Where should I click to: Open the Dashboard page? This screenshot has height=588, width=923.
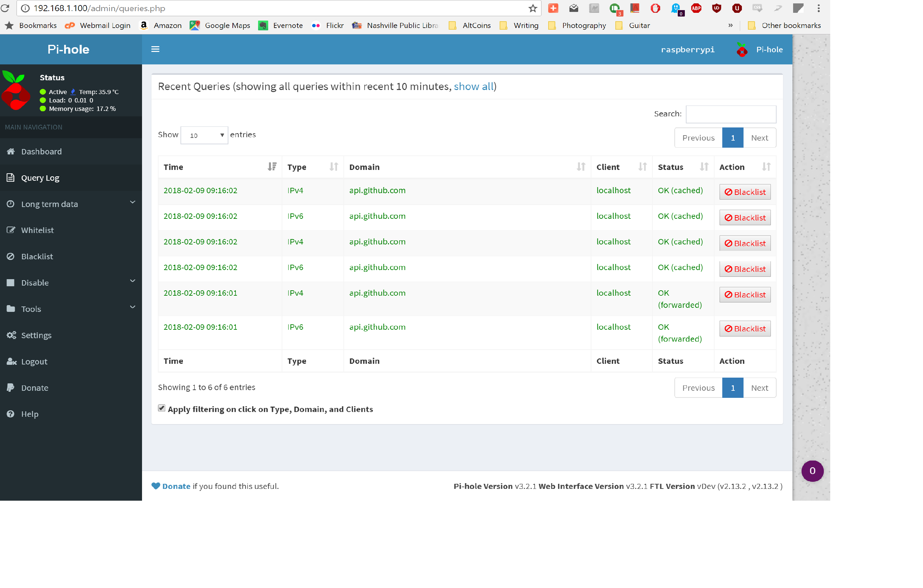click(71, 151)
